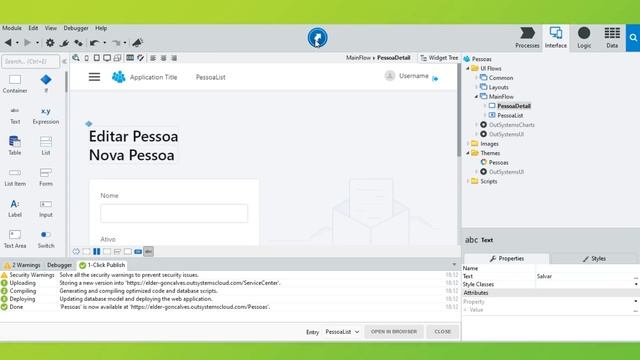Expand the OutSystemsCharts node

(476, 125)
